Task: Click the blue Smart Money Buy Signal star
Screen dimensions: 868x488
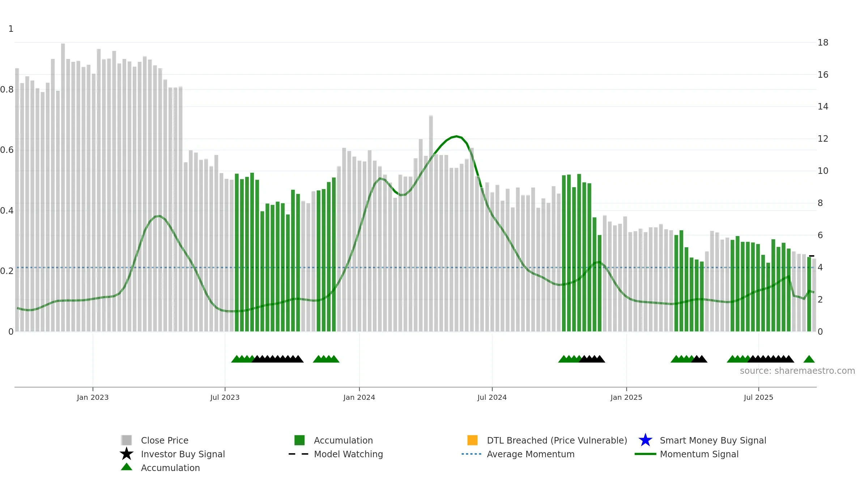Action: [646, 440]
